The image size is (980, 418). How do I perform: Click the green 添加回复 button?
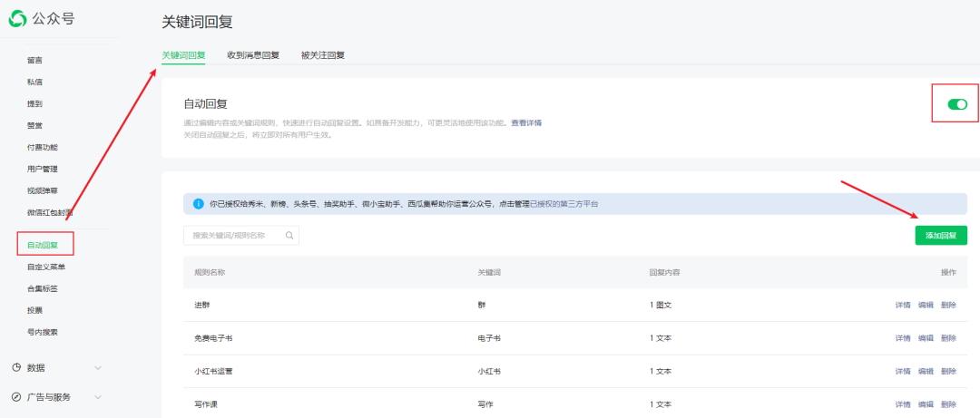click(941, 235)
